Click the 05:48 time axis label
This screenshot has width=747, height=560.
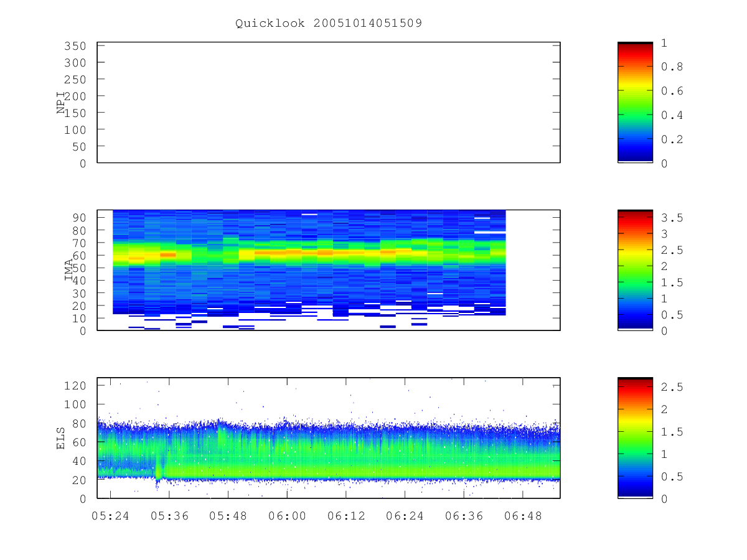pos(228,516)
